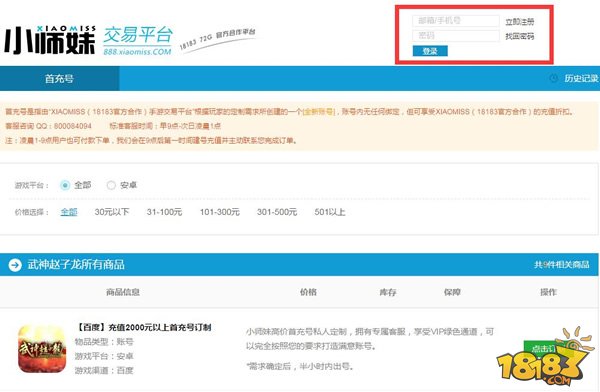
Task: Open the 找回密码 link
Action: click(520, 36)
